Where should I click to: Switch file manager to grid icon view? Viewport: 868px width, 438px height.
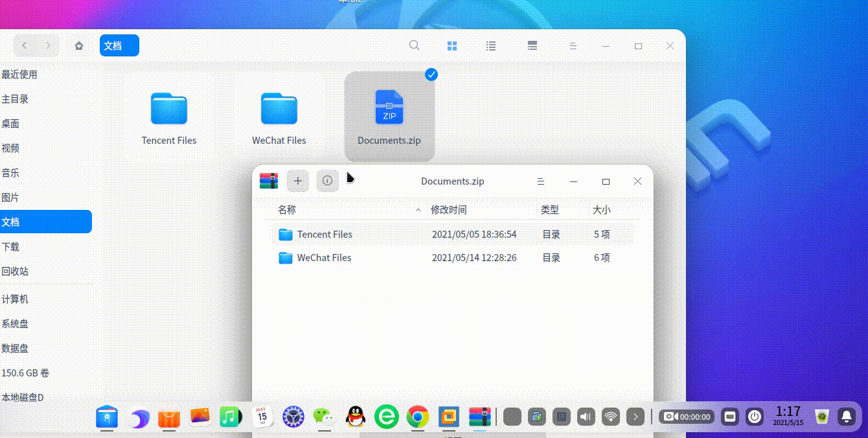coord(452,46)
